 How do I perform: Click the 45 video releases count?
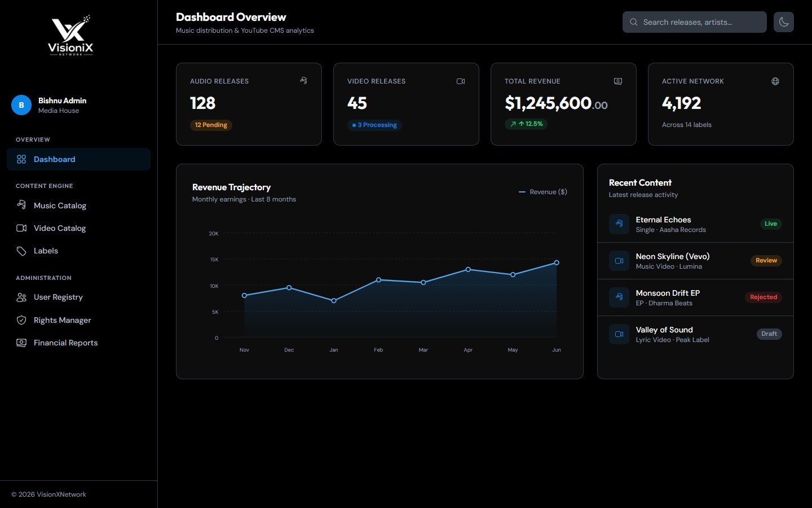(358, 103)
